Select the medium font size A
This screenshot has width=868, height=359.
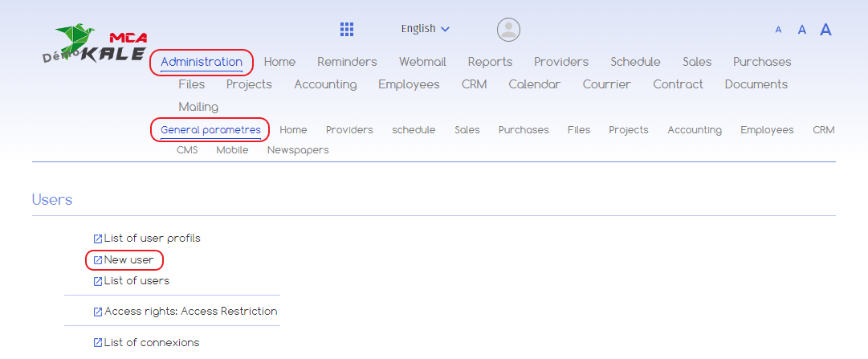click(801, 30)
